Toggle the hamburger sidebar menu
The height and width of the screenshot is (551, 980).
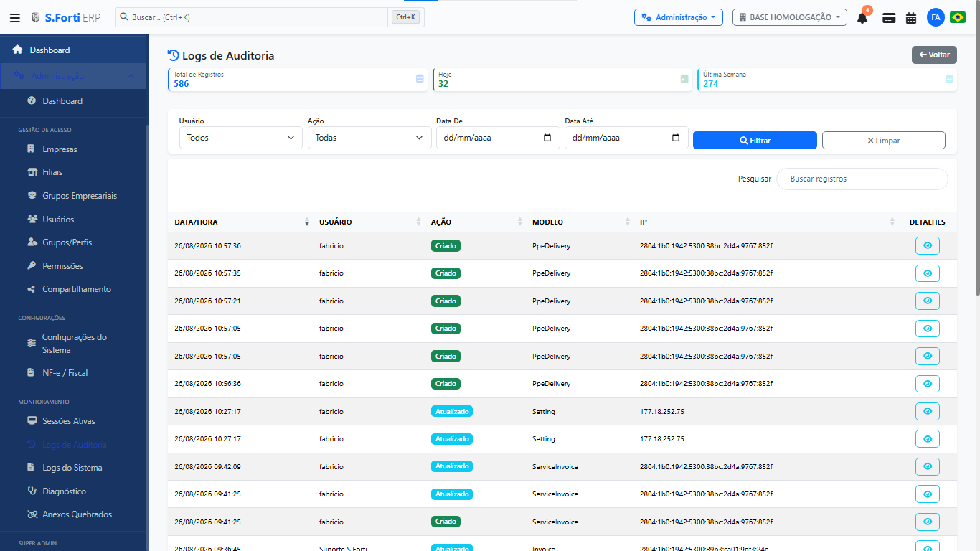click(x=15, y=17)
